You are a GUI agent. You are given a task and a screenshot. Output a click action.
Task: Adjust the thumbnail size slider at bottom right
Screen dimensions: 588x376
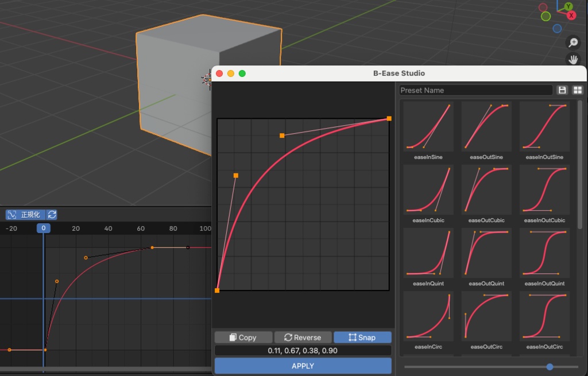tap(550, 366)
